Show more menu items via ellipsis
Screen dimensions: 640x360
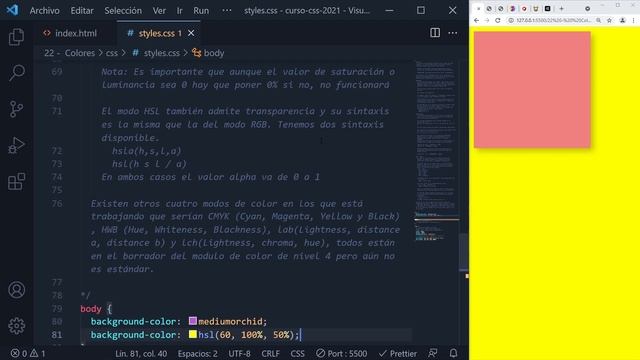(x=227, y=10)
